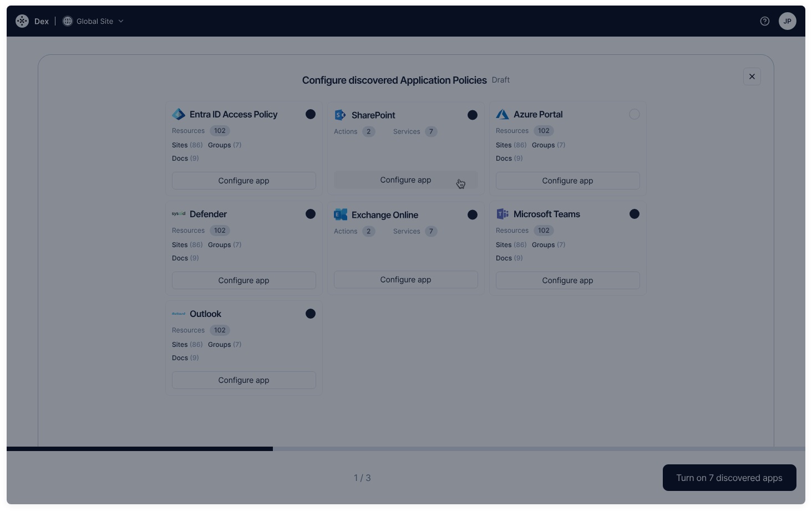This screenshot has width=812, height=512.
Task: Click Groups (7) in Microsoft Teams card
Action: pyautogui.click(x=549, y=245)
